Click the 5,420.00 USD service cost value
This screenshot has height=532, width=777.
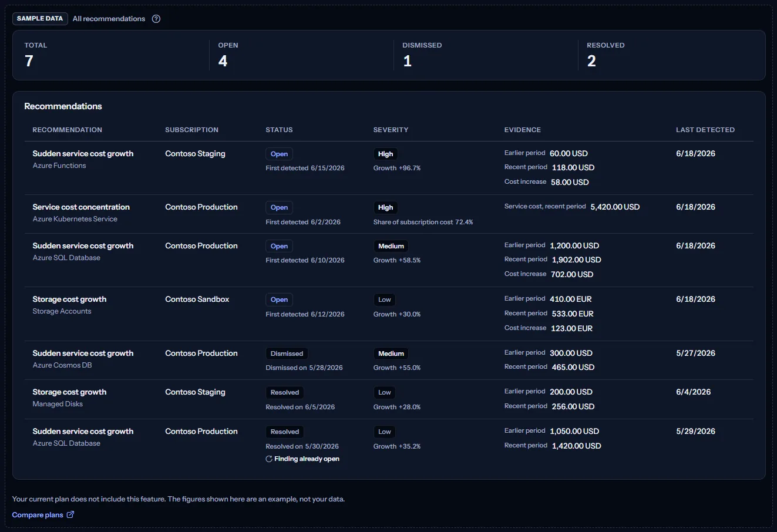[x=615, y=207]
